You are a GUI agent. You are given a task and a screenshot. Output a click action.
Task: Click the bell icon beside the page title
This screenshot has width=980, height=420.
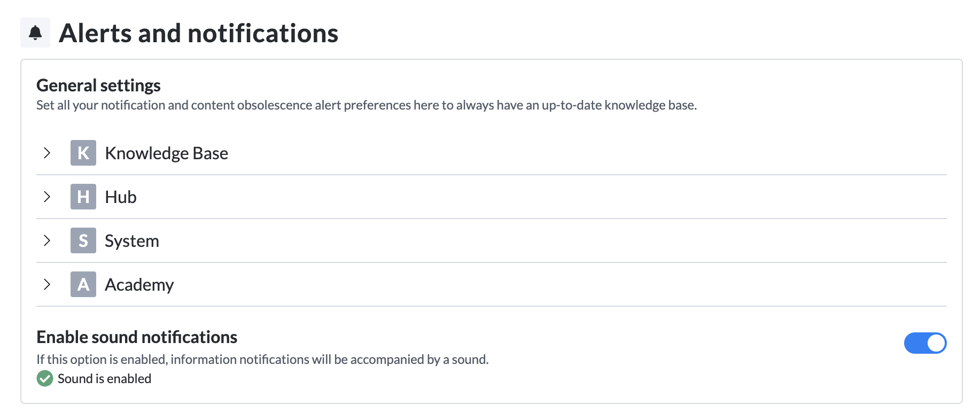pos(35,33)
